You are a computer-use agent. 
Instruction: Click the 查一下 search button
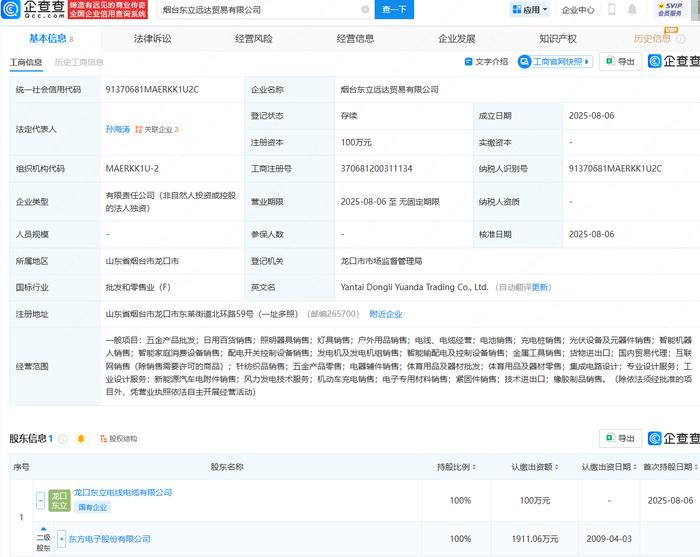tap(394, 9)
